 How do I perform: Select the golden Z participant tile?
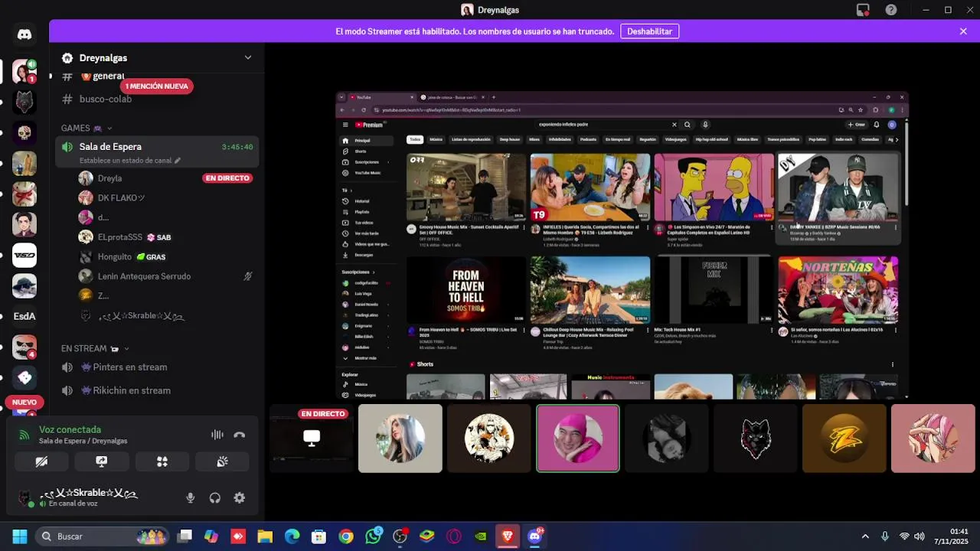tap(844, 439)
